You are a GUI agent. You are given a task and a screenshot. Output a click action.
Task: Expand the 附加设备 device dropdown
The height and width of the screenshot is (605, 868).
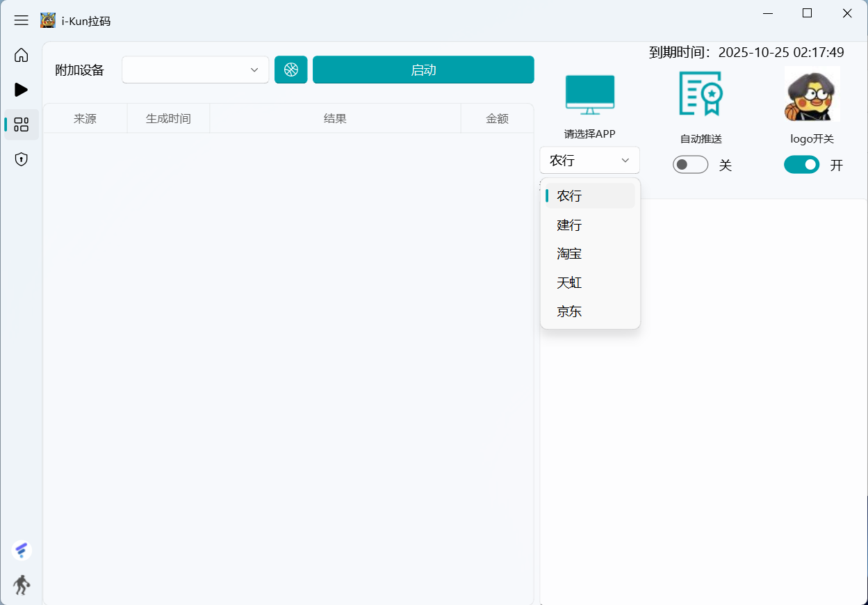tap(195, 70)
